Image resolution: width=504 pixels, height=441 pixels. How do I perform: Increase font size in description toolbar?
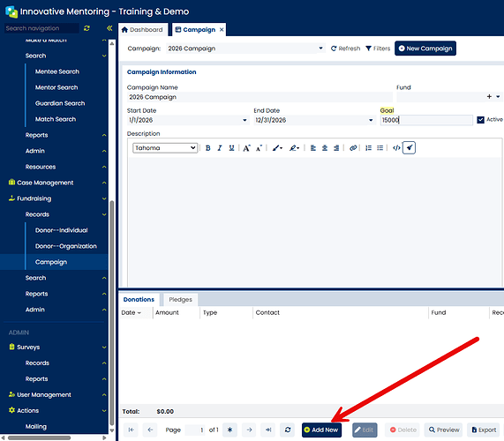tap(246, 148)
